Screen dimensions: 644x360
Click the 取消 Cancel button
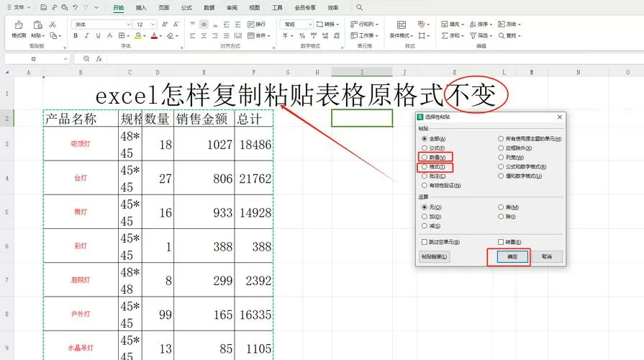coord(547,257)
